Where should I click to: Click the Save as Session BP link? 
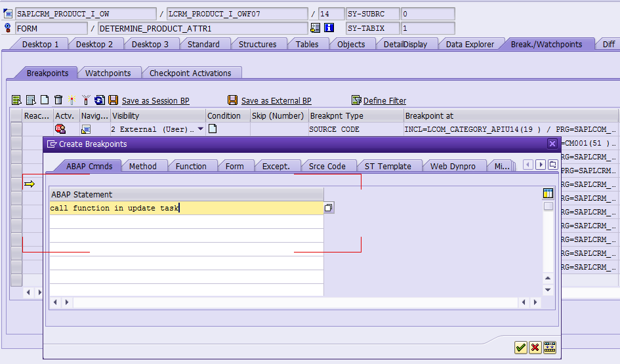pyautogui.click(x=155, y=101)
